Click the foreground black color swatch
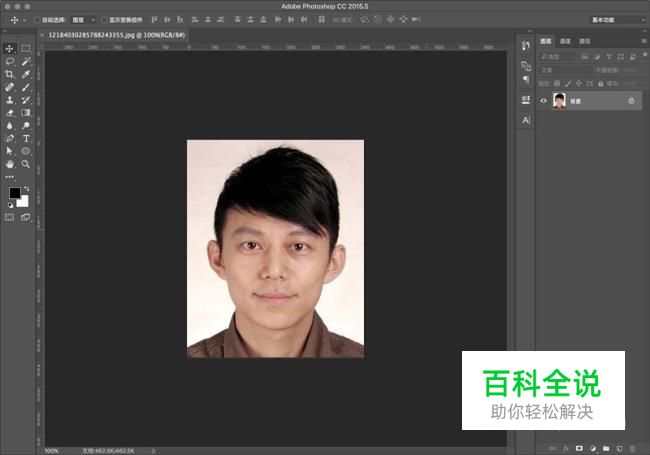Viewport: 650px width, 455px height. coord(14,193)
